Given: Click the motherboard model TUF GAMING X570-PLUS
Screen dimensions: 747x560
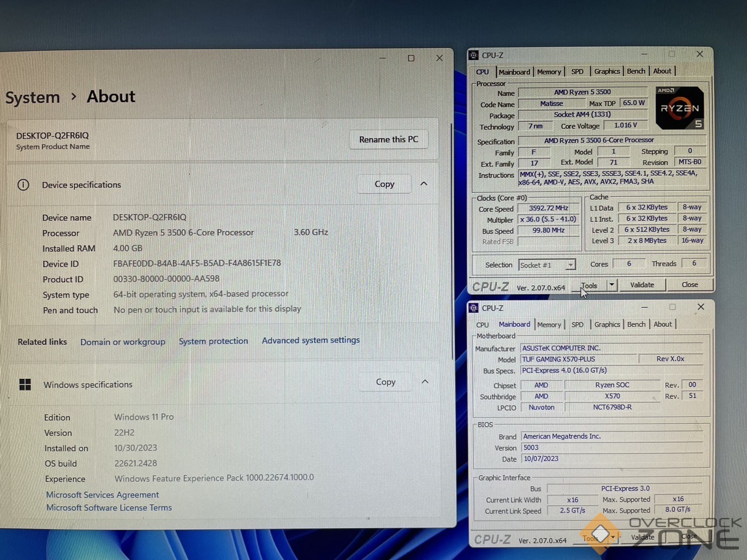Looking at the screenshot, I should click(x=578, y=359).
